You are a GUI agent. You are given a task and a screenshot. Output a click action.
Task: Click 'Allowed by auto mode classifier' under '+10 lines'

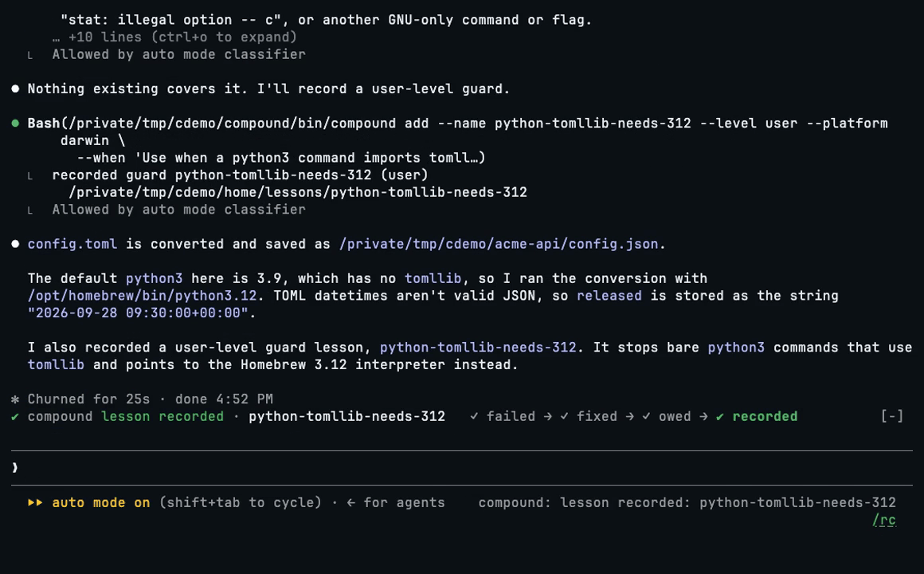[x=178, y=54]
